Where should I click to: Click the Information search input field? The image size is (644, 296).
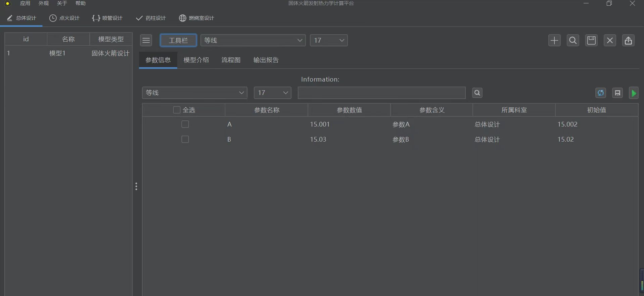[382, 93]
